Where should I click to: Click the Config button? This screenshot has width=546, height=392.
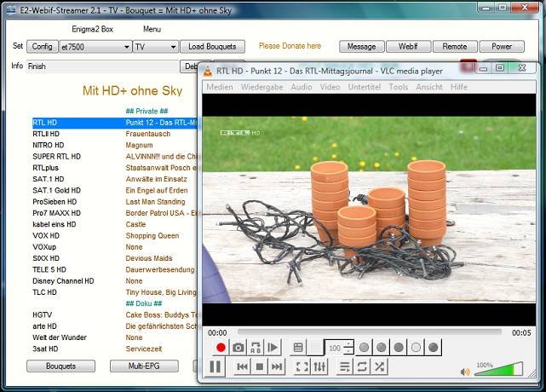[42, 47]
